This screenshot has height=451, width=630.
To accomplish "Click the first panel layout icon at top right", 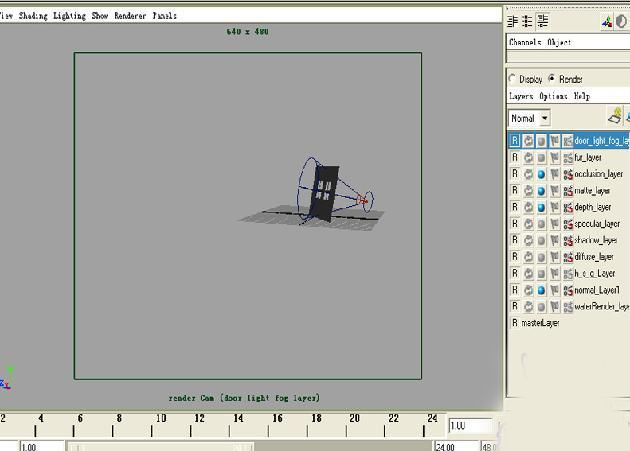I will click(x=513, y=21).
